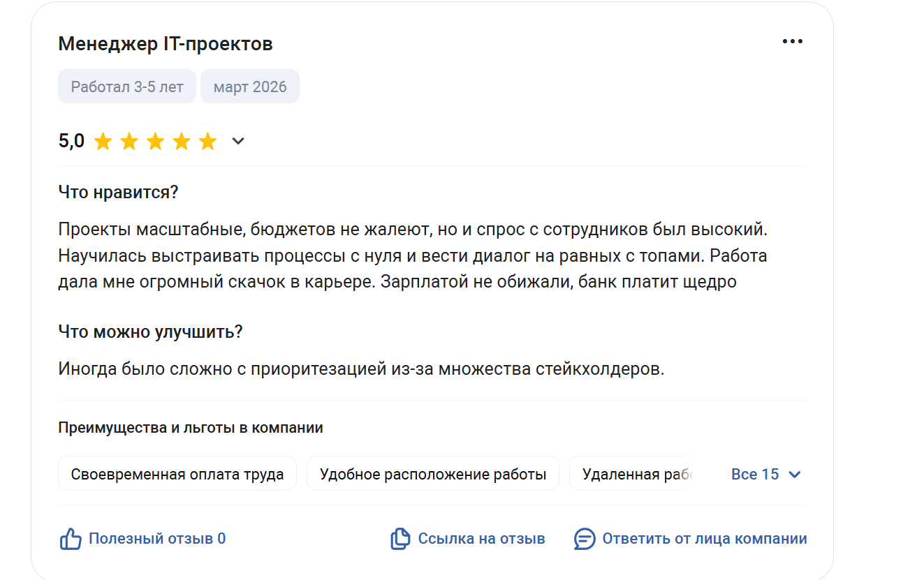Open the three-dots review options menu
Screen dimensions: 924x580
(x=792, y=42)
